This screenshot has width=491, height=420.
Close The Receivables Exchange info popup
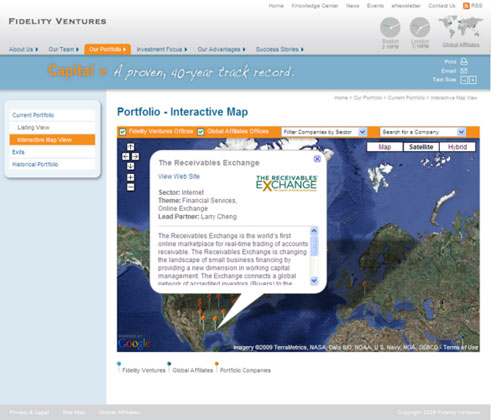(x=317, y=159)
